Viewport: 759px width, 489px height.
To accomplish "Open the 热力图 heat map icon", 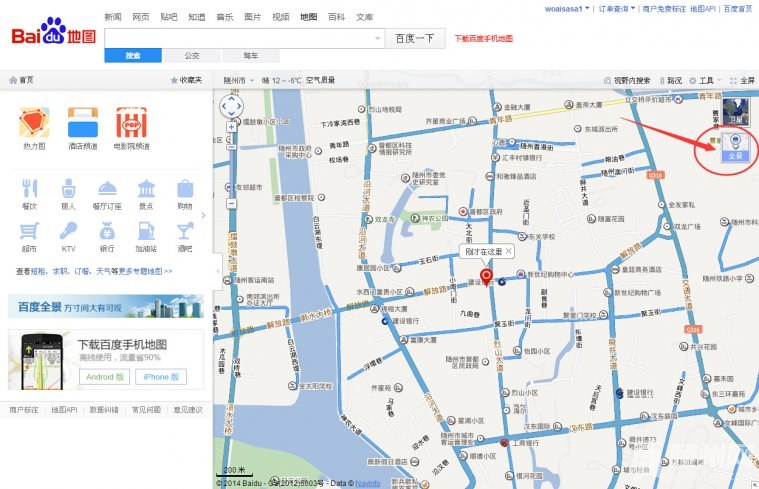I will (x=34, y=122).
